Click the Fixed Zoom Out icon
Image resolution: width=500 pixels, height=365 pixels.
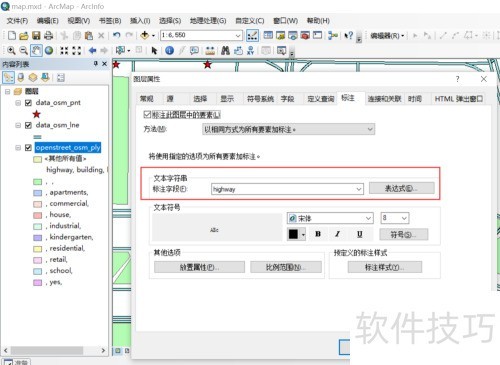pyautogui.click(x=77, y=51)
